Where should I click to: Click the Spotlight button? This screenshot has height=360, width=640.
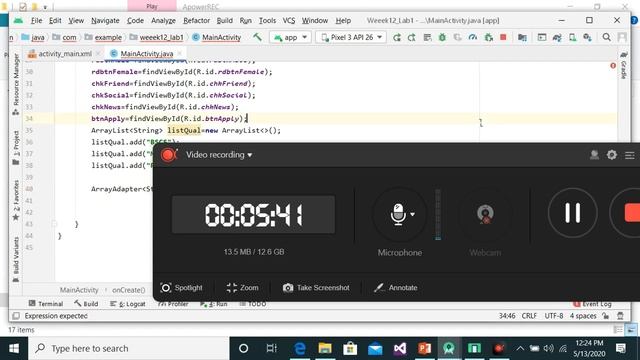181,288
